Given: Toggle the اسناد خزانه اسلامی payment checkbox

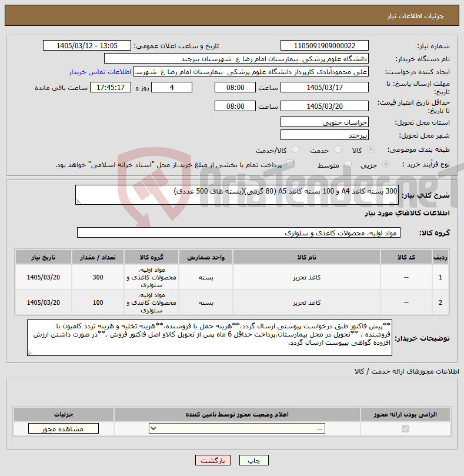Looking at the screenshot, I should tap(291, 164).
